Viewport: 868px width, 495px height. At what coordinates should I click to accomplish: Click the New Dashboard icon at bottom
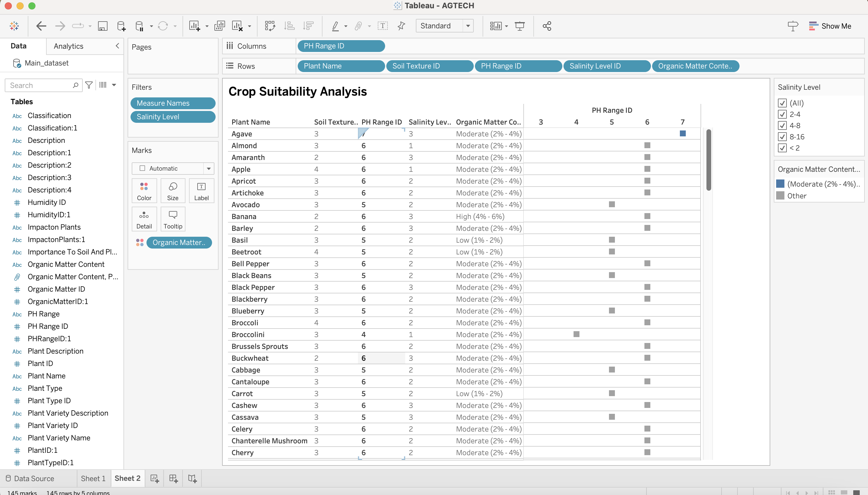click(x=173, y=478)
